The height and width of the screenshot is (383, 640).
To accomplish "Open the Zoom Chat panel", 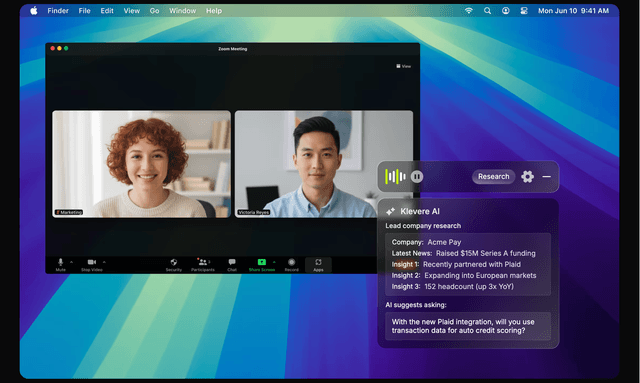I will click(232, 265).
